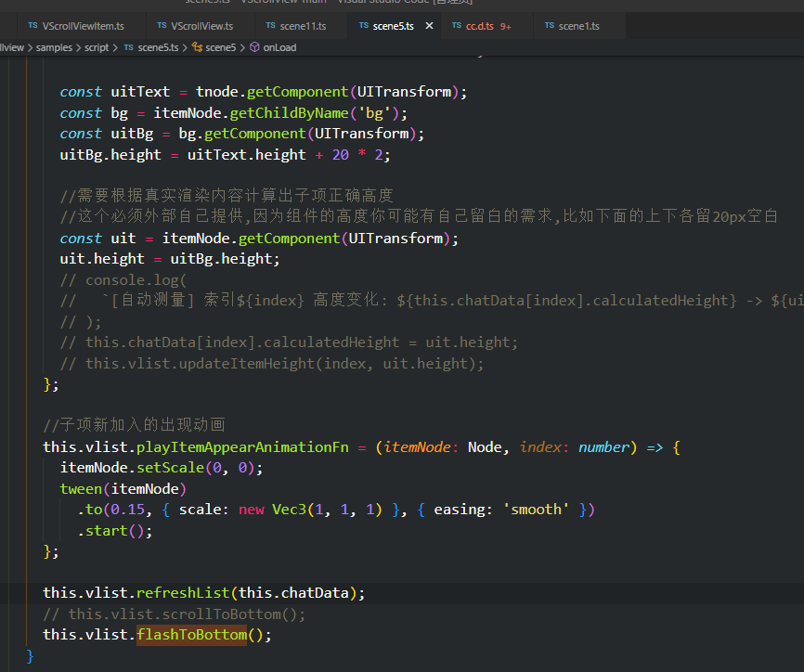
Task: Click the 'bg' string literal
Action: [x=374, y=113]
